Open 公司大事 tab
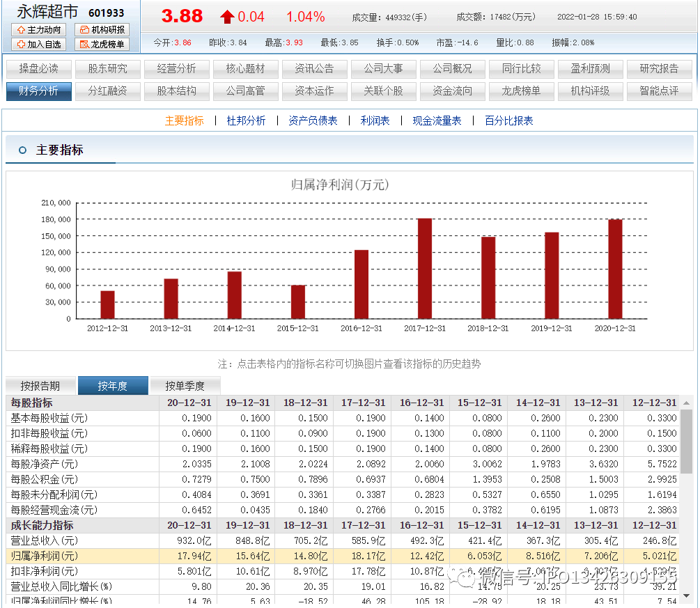Screen dimensions: 700x608 click(x=384, y=69)
